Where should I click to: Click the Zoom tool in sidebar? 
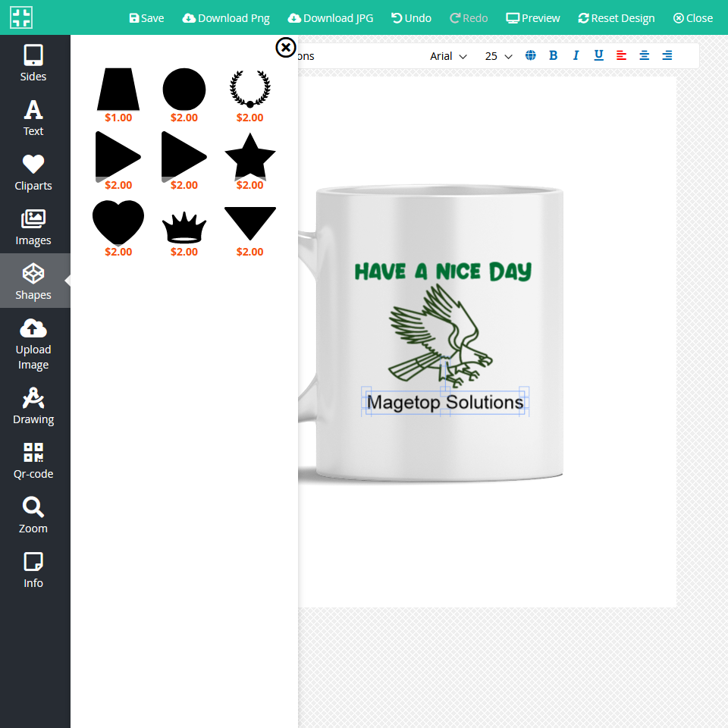33,515
